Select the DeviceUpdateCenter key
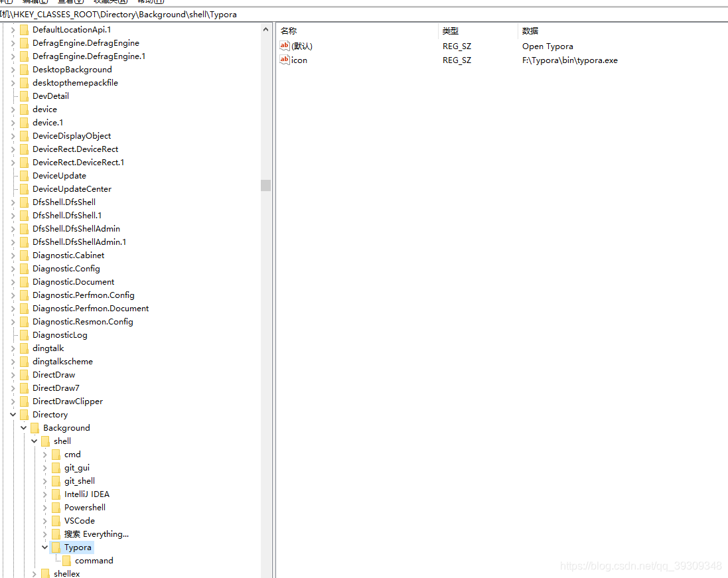 click(x=72, y=189)
